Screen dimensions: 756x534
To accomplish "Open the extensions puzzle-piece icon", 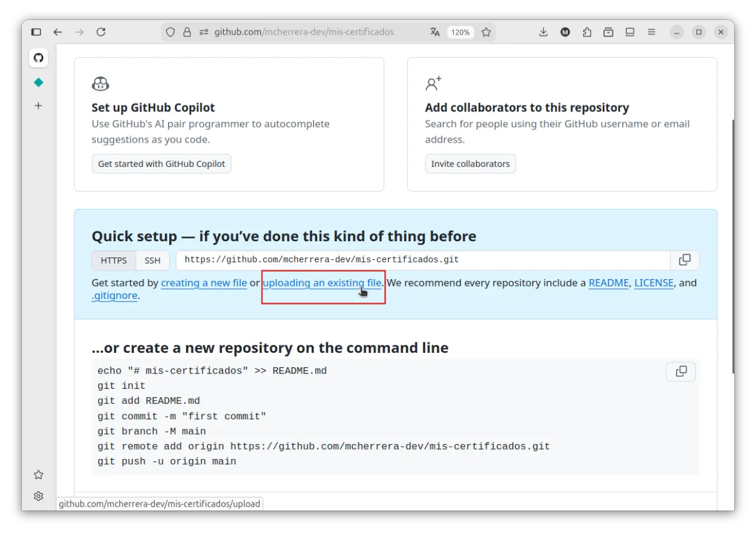I will click(x=587, y=32).
